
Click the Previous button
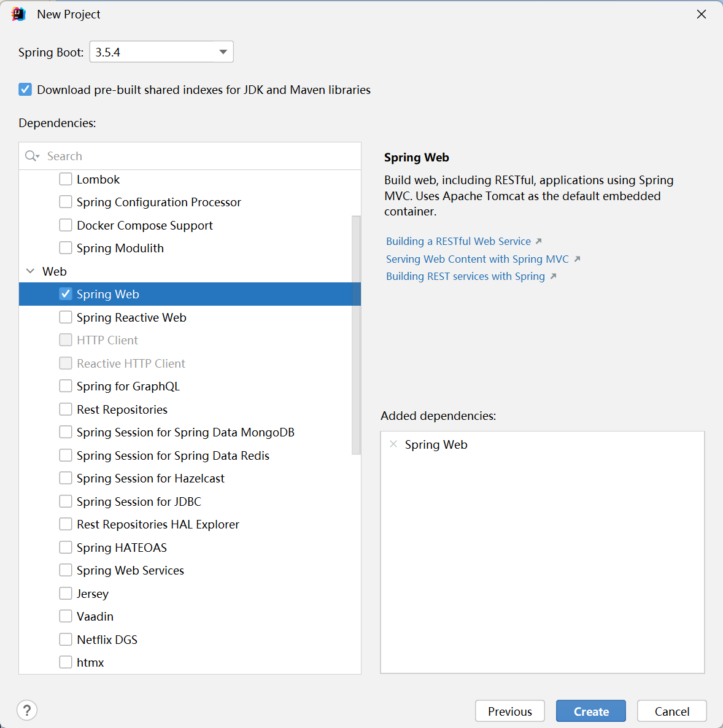pos(510,711)
